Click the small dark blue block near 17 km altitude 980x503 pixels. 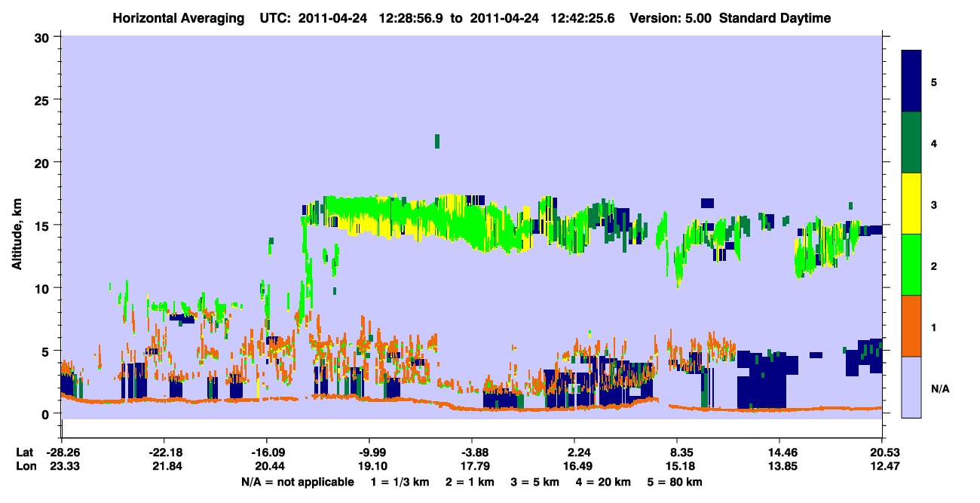pos(707,203)
